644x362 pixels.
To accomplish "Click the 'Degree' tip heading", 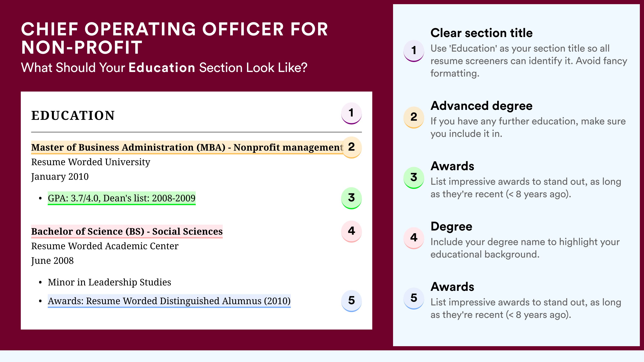I will (451, 226).
